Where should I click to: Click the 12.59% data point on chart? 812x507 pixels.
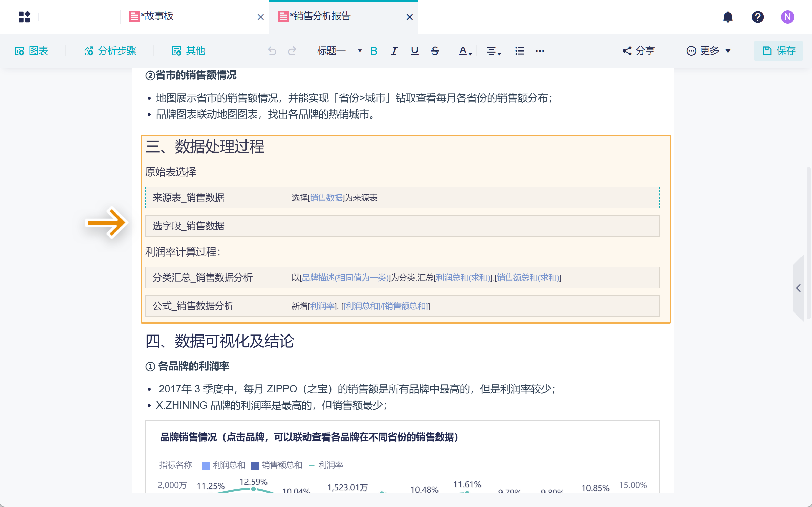(x=253, y=489)
